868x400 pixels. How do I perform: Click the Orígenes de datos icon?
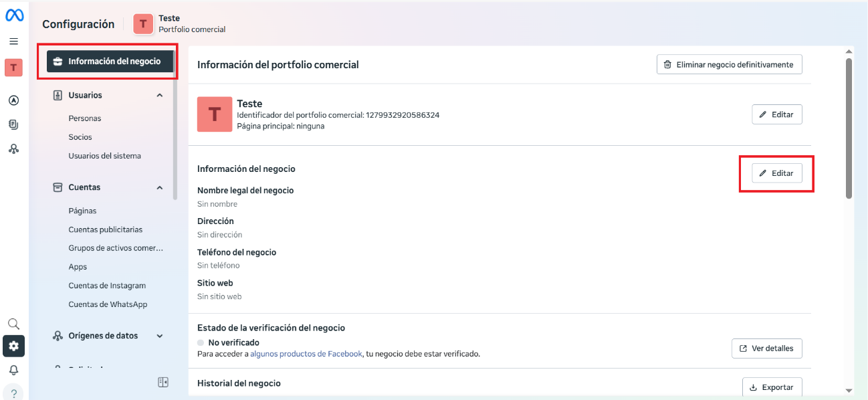coord(58,336)
